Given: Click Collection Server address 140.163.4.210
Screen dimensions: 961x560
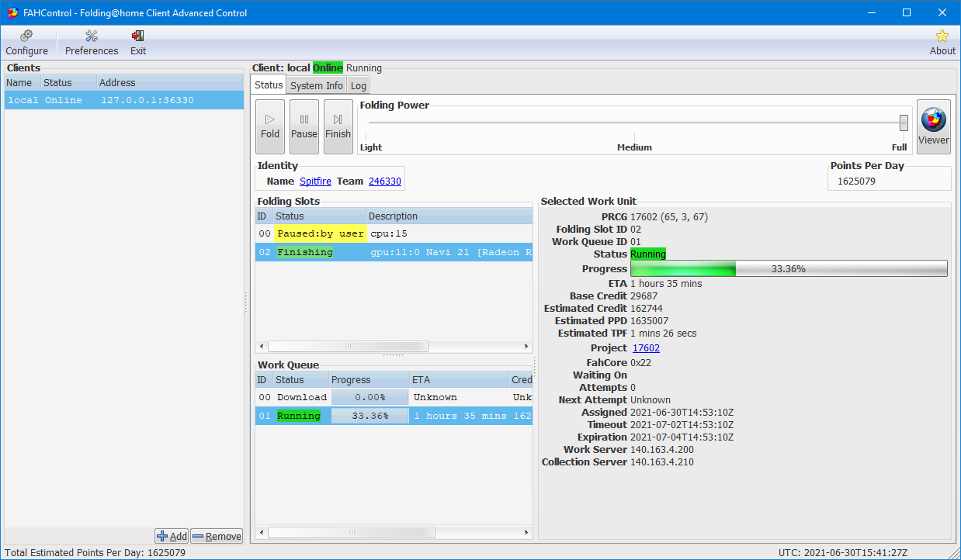Looking at the screenshot, I should pos(662,462).
